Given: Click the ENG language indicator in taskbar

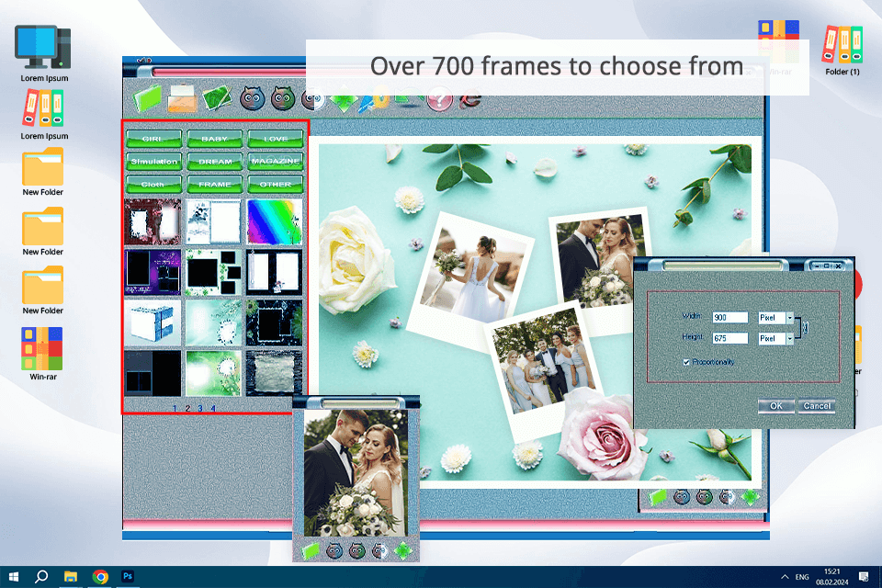Looking at the screenshot, I should (x=802, y=577).
